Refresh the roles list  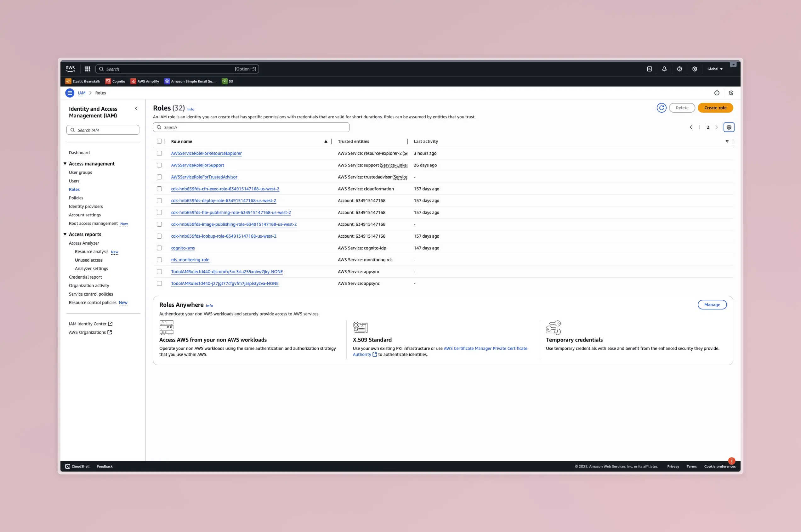661,108
